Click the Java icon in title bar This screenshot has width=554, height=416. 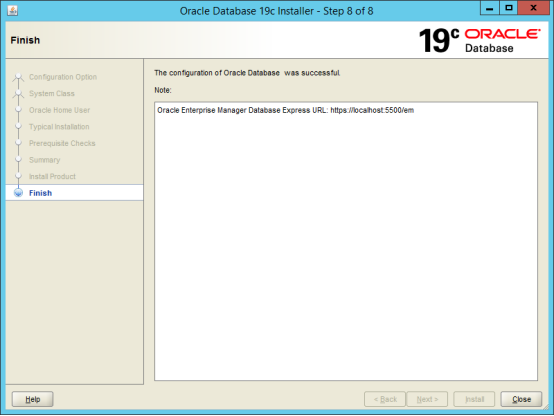click(x=12, y=11)
